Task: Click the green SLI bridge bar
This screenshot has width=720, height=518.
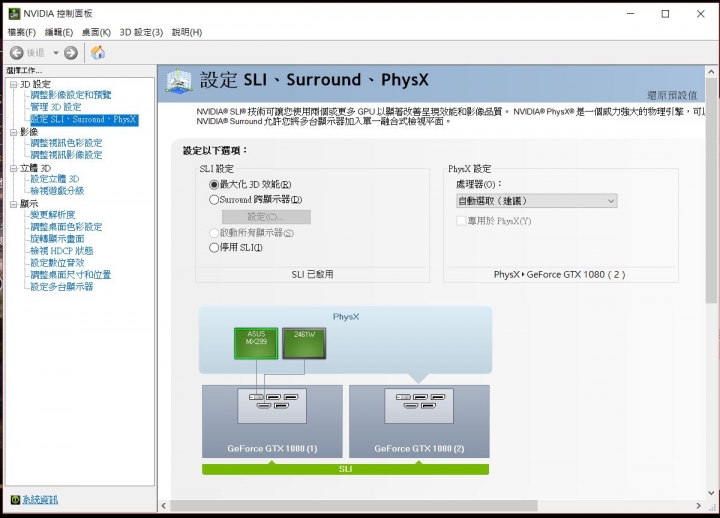Action: [345, 469]
